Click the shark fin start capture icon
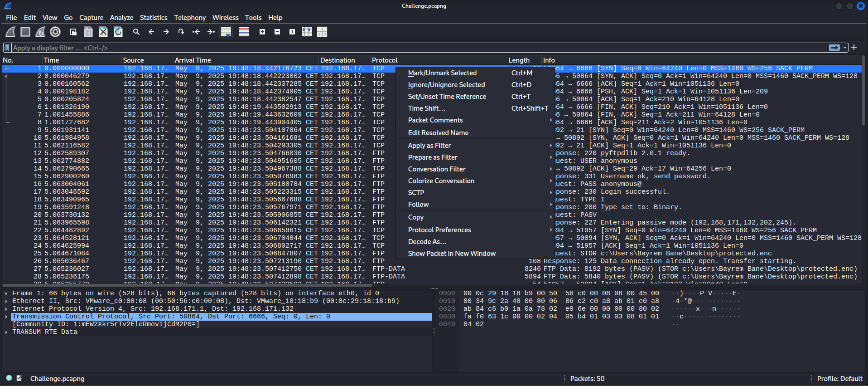868x386 pixels. [x=10, y=32]
